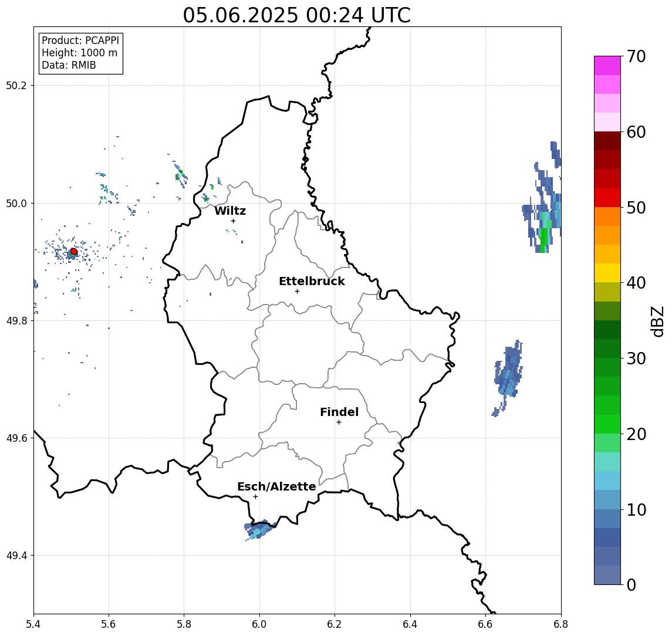Click the dark red swatch below 60 dBZ

click(x=607, y=141)
